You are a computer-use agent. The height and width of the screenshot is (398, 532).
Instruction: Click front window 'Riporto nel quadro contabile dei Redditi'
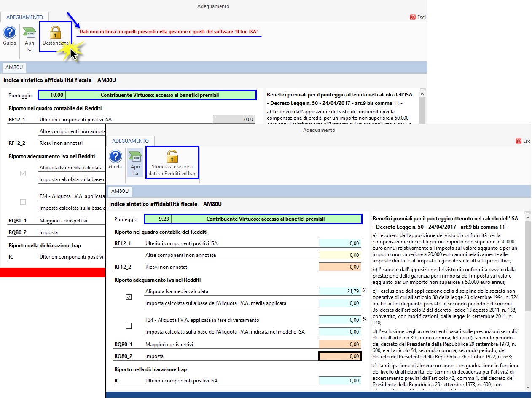161,232
